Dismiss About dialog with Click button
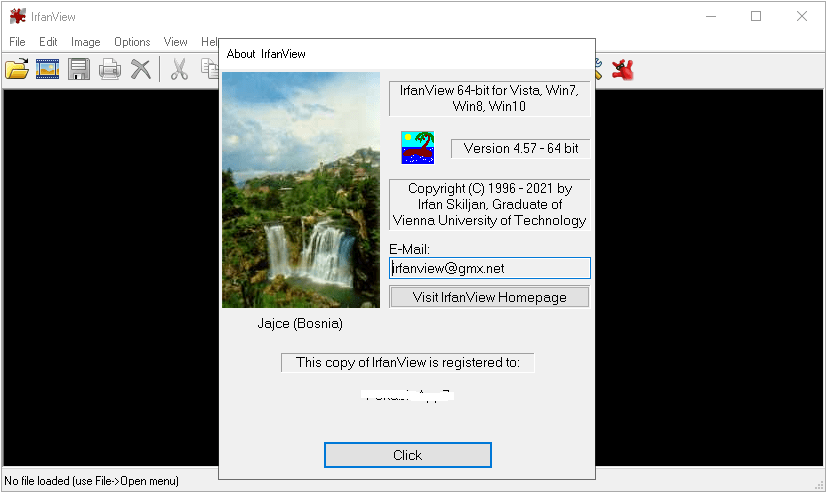The height and width of the screenshot is (494, 827). point(408,455)
